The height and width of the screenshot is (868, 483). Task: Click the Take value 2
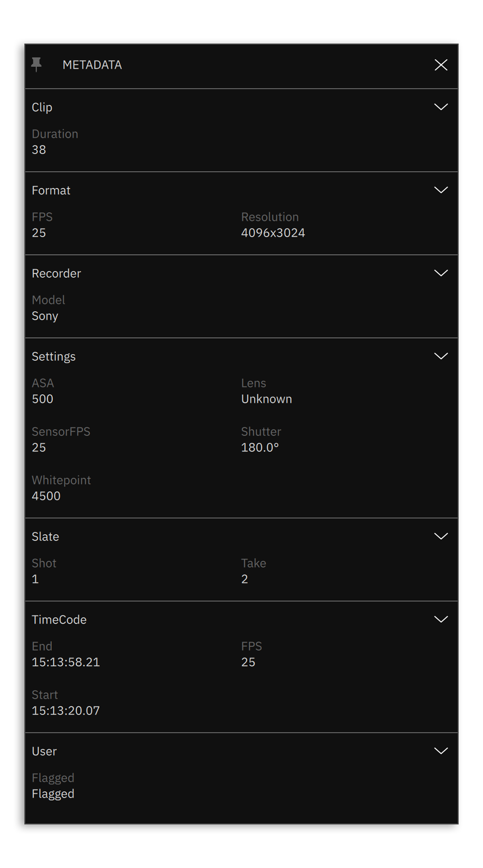point(245,579)
